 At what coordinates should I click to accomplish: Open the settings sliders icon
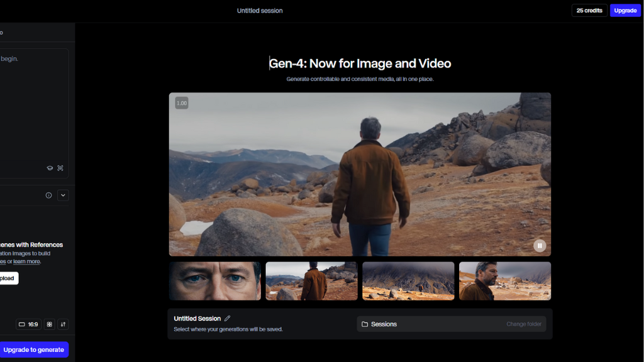pyautogui.click(x=63, y=324)
